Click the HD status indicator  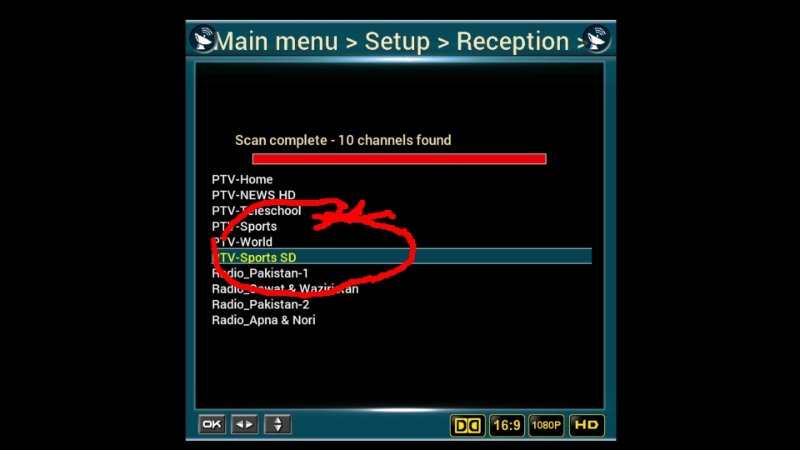point(587,425)
